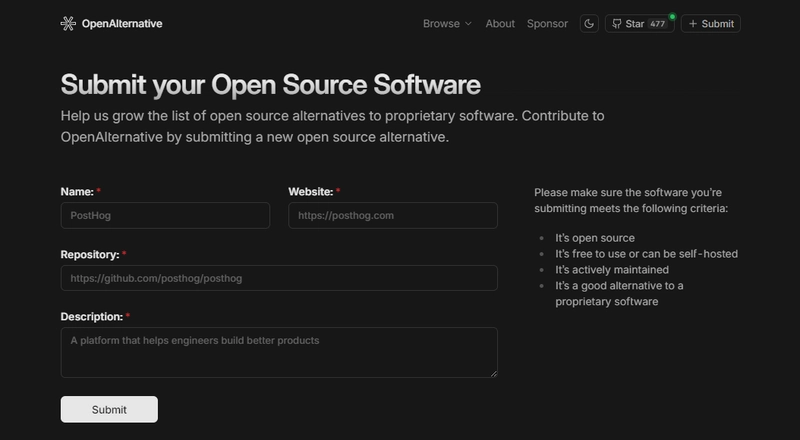Click the 'Submit your Open Source Software' heading
Screen dimensions: 800x440
point(270,85)
